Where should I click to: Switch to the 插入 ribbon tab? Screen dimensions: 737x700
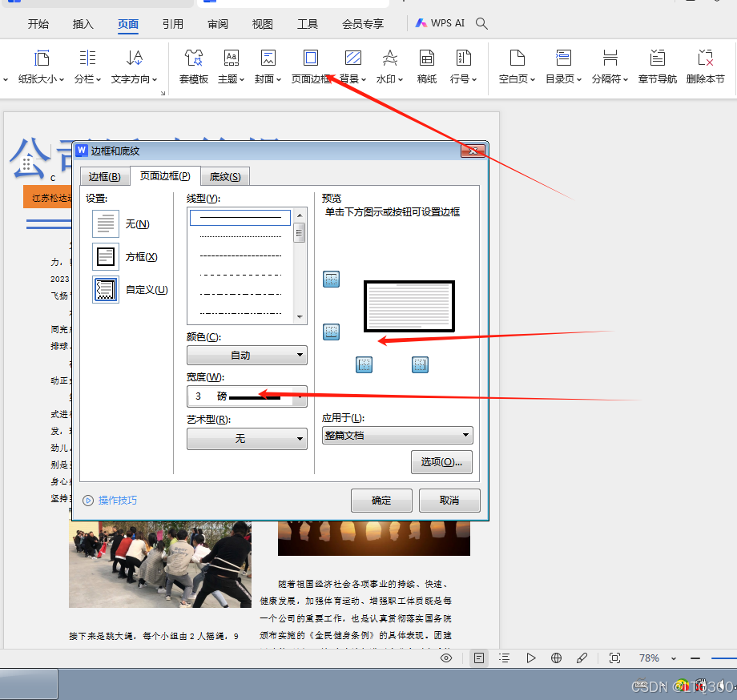pos(83,24)
